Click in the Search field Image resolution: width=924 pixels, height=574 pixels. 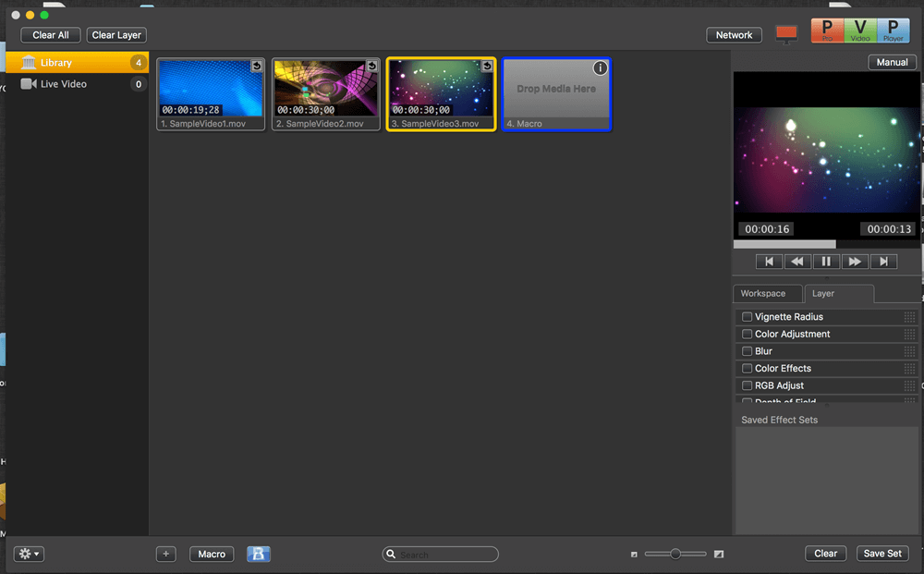440,554
